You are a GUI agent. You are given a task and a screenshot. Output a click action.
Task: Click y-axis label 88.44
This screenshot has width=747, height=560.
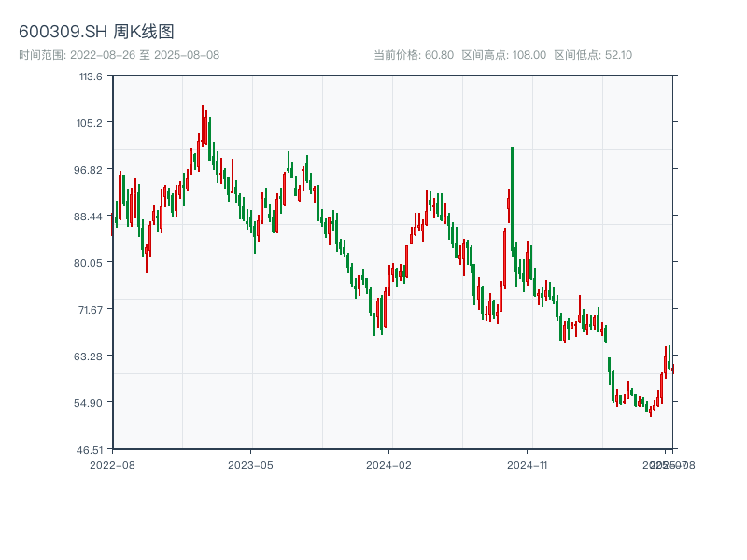[88, 217]
